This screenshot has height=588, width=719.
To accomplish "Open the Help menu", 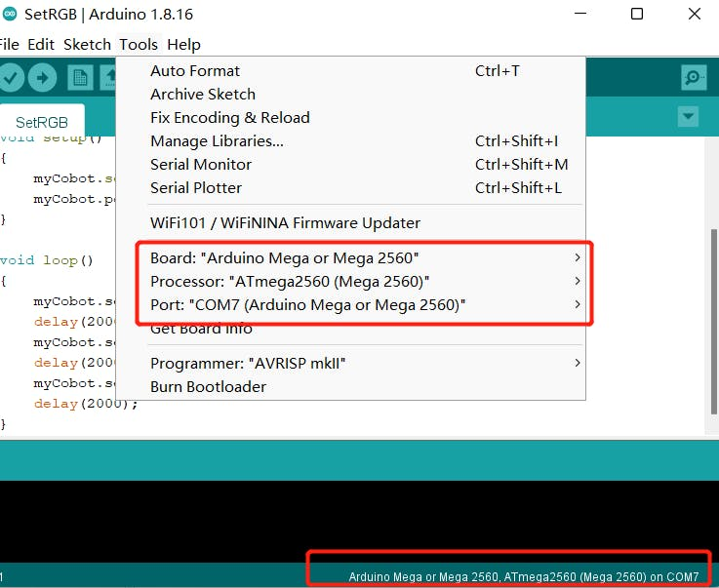I will click(183, 45).
